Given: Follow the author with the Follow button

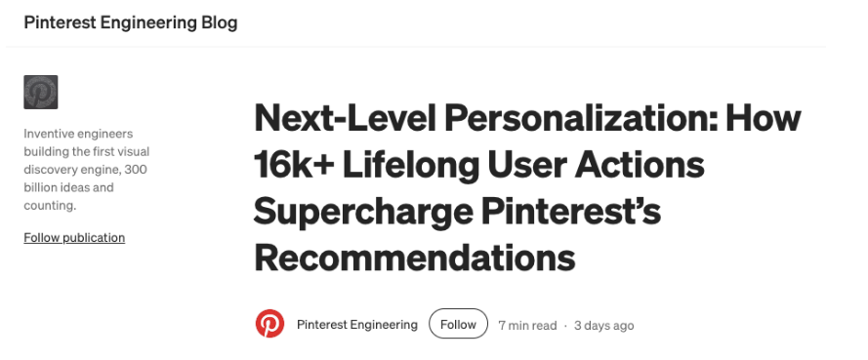Looking at the screenshot, I should (x=458, y=324).
